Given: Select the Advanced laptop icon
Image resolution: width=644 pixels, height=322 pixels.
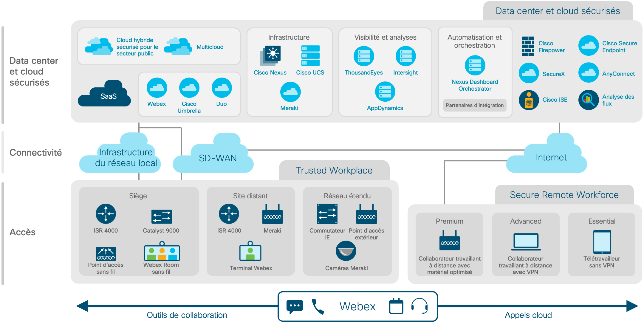Looking at the screenshot, I should [526, 242].
